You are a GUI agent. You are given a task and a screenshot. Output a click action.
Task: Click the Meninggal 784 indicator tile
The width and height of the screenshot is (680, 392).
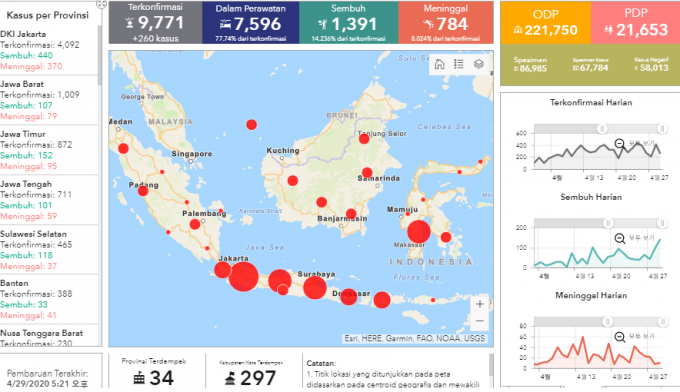[x=446, y=23]
